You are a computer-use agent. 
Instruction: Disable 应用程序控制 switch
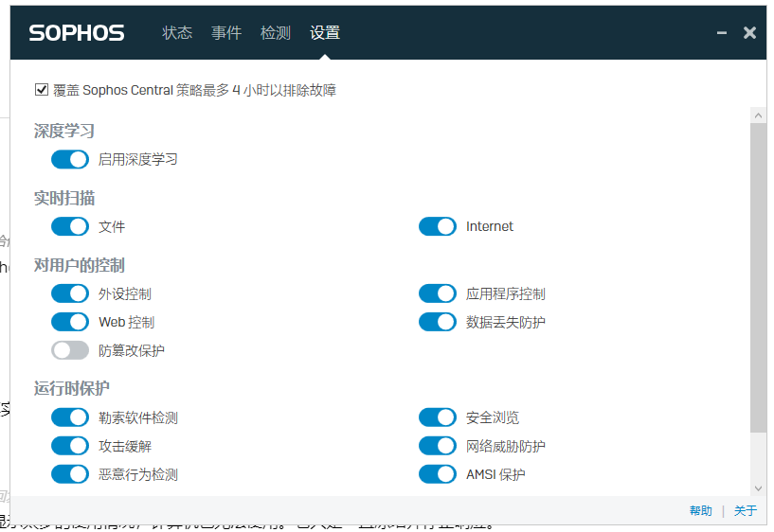point(438,293)
